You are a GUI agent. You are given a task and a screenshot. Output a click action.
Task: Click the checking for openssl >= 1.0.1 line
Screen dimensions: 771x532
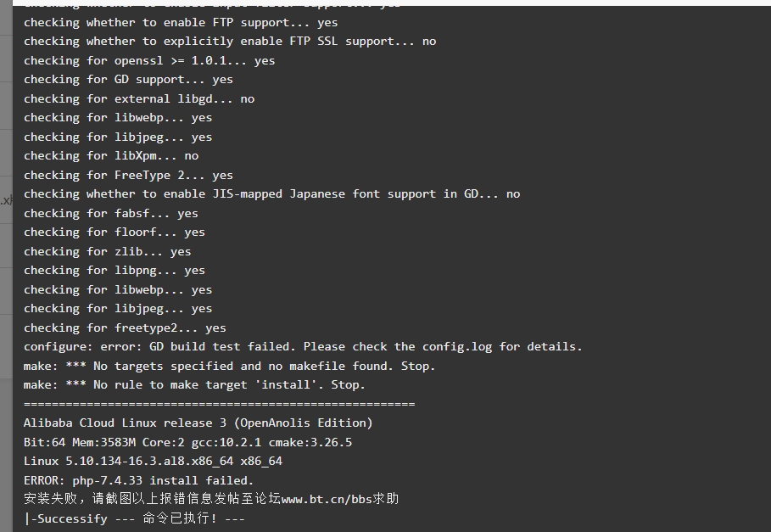(x=149, y=60)
